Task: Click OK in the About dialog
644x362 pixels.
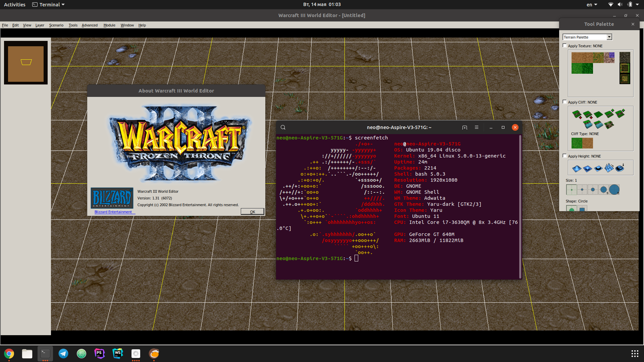Action: [x=252, y=212]
